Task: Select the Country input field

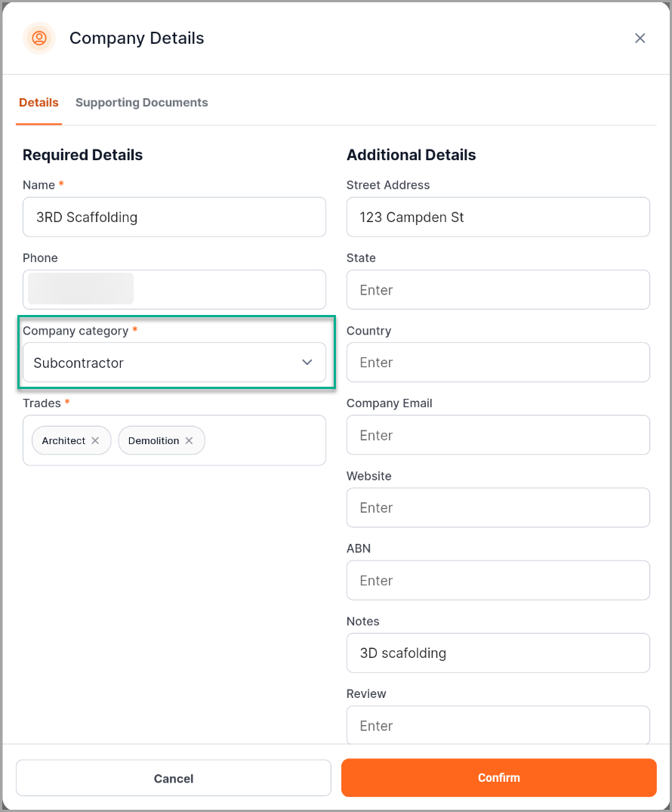Action: click(498, 363)
